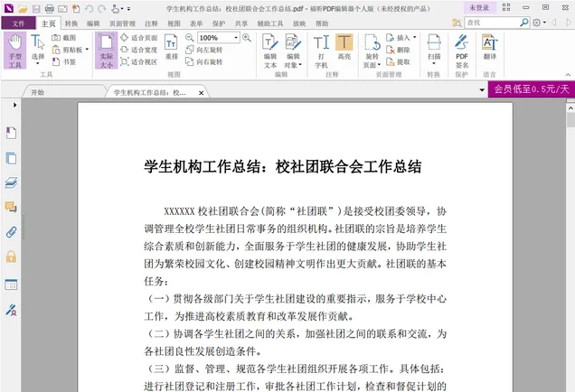Click the email envelope icon in the quick toolbar
This screenshot has height=392, width=575.
[62, 8]
